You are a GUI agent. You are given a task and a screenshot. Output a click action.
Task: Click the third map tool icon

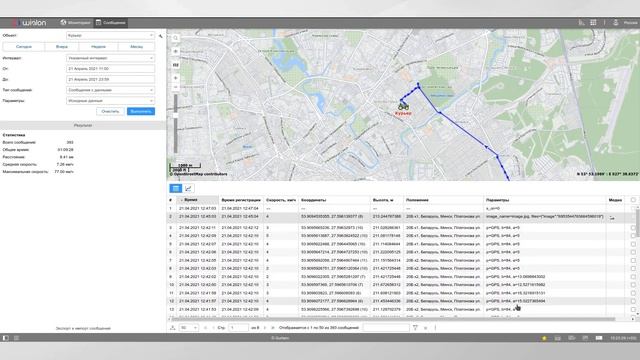tap(176, 65)
